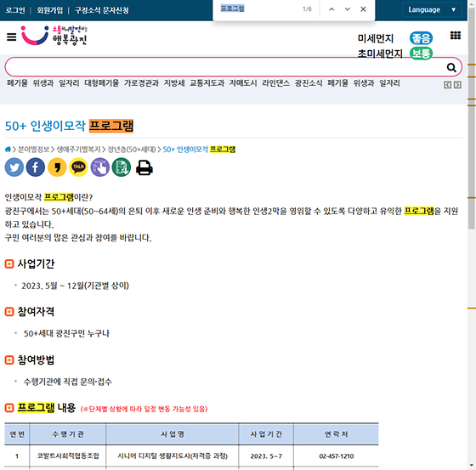Show previous popular keywords
Screen dimensions: 476x470
[447, 85]
